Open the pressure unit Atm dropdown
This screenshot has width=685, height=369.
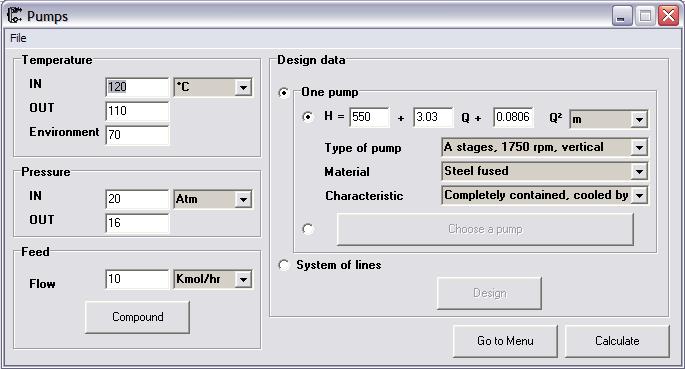pyautogui.click(x=213, y=199)
